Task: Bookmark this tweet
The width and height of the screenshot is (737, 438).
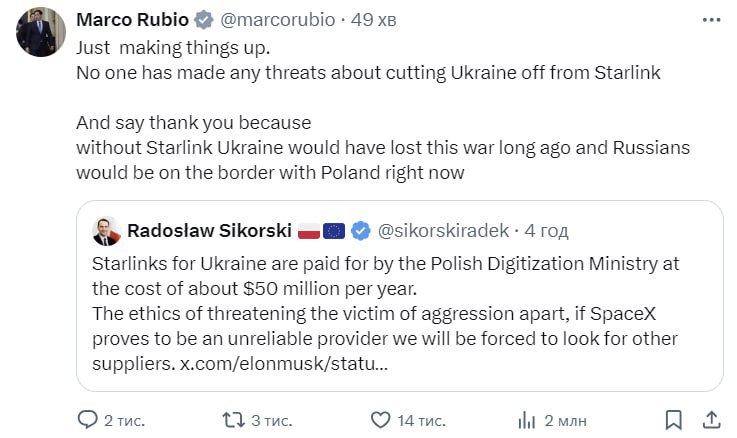Action: [674, 419]
